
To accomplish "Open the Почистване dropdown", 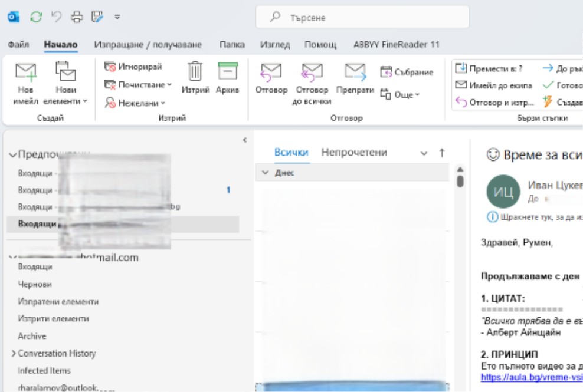I will click(x=138, y=85).
